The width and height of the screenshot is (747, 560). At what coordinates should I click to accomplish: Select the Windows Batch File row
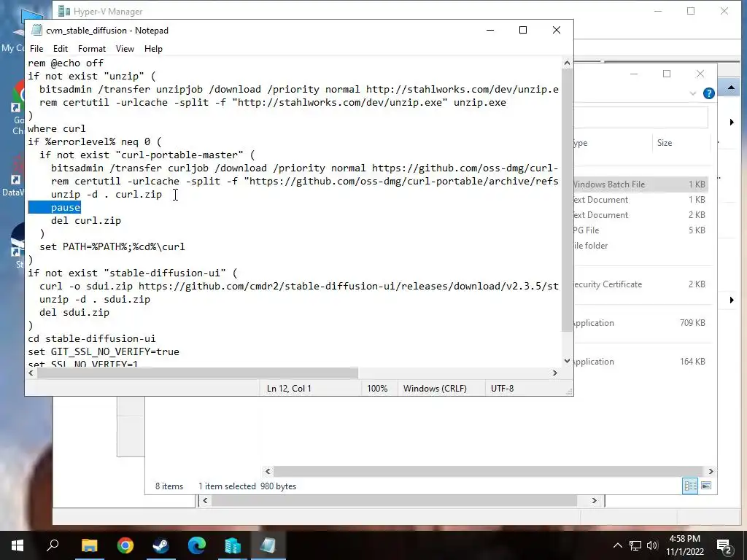coord(640,184)
